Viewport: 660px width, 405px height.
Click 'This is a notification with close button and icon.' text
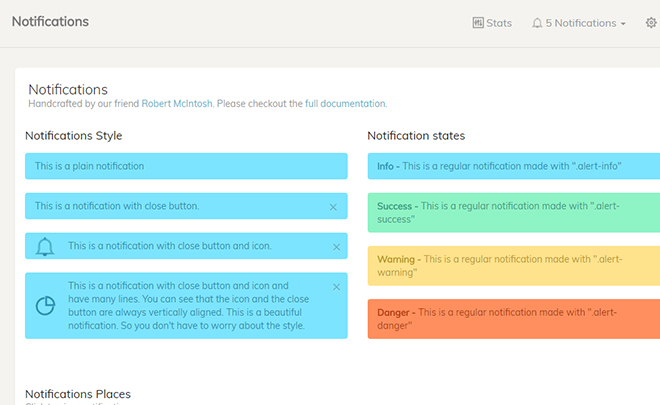point(170,245)
